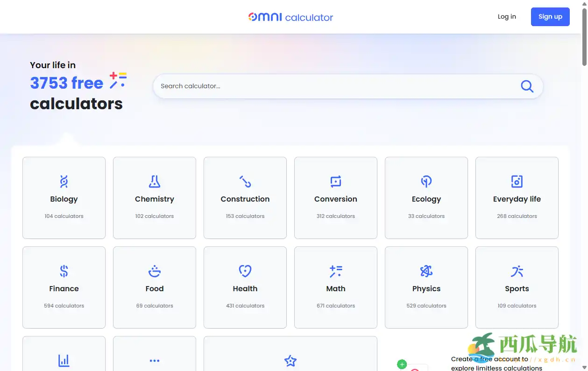Open the ellipsis category card
588x371 pixels.
pyautogui.click(x=154, y=361)
